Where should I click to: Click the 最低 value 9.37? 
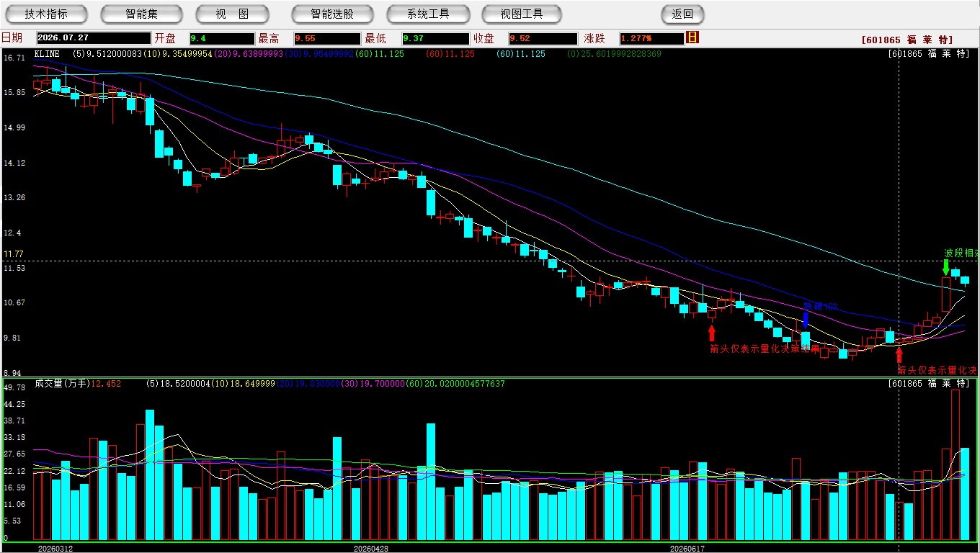click(x=435, y=38)
